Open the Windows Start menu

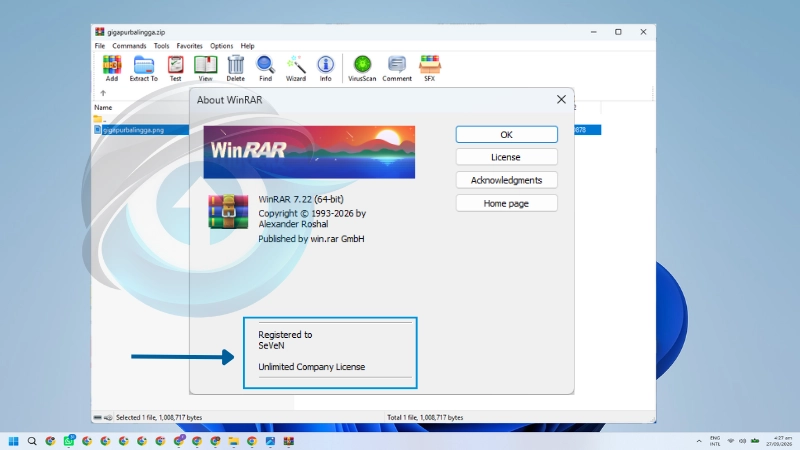[14, 441]
